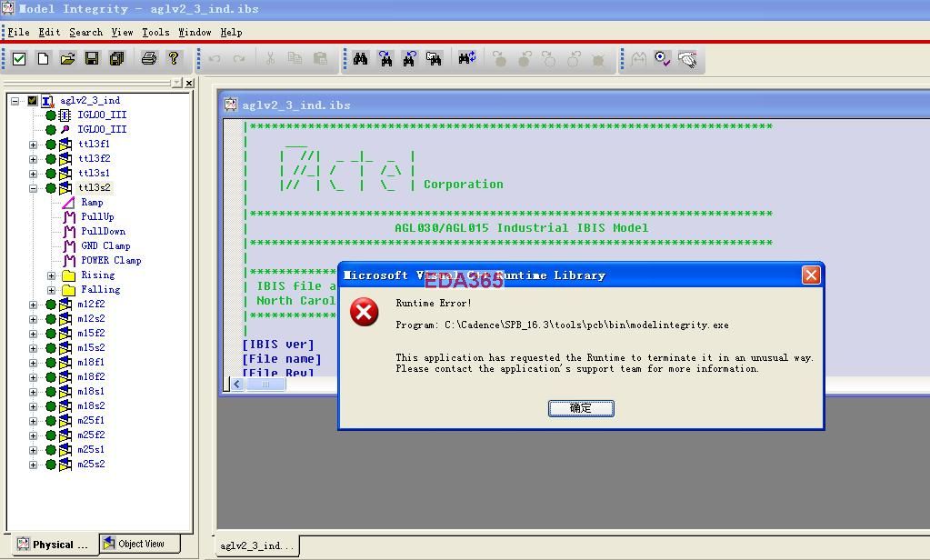930x560 pixels.
Task: Click the [IBIS ver] keyword in editor
Action: (278, 345)
